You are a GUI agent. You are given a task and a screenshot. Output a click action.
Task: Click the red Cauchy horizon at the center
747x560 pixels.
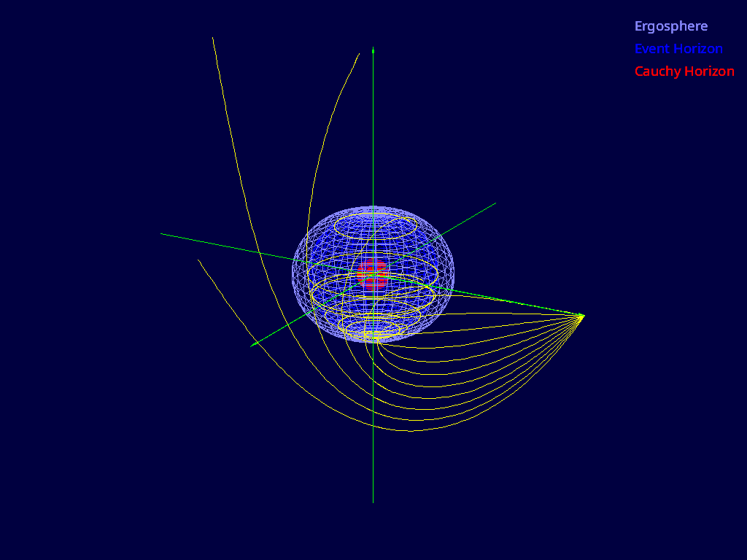tap(373, 273)
